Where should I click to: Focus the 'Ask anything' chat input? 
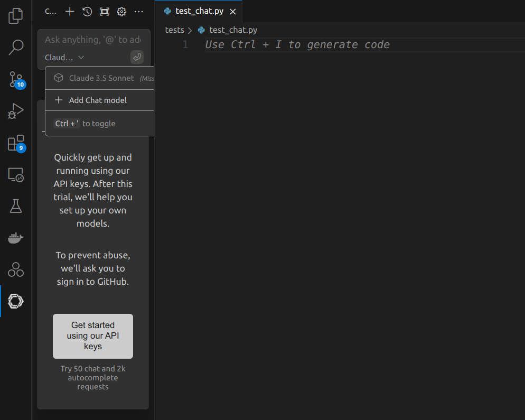point(93,40)
